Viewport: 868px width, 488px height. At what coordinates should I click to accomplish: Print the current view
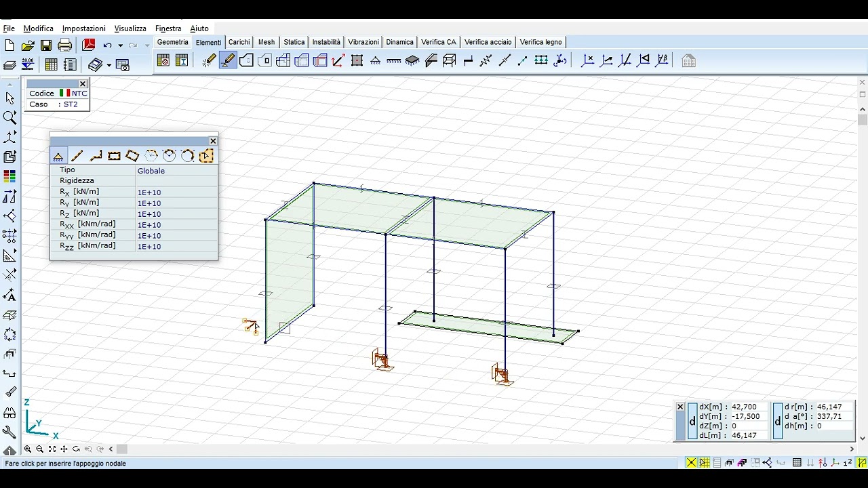pyautogui.click(x=65, y=45)
